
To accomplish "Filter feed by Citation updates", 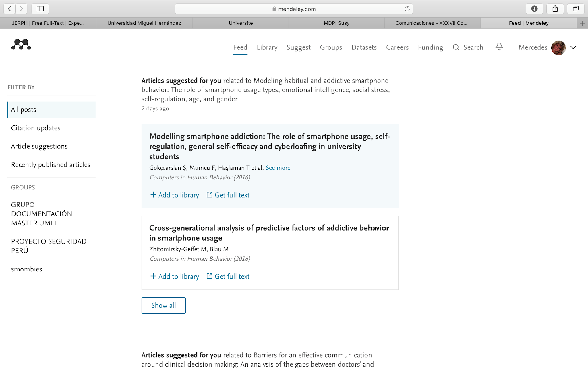I will [x=36, y=128].
